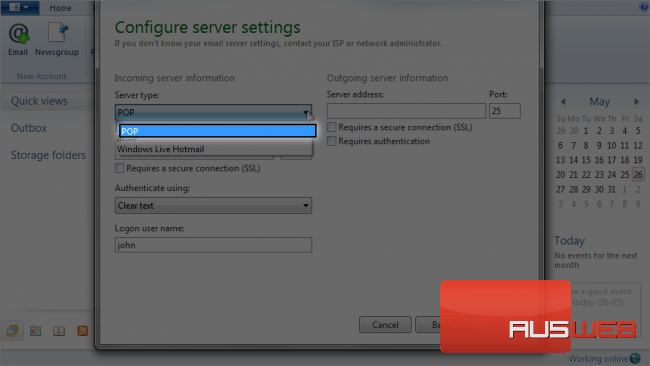
Task: Select POP from the server type list
Action: click(218, 131)
